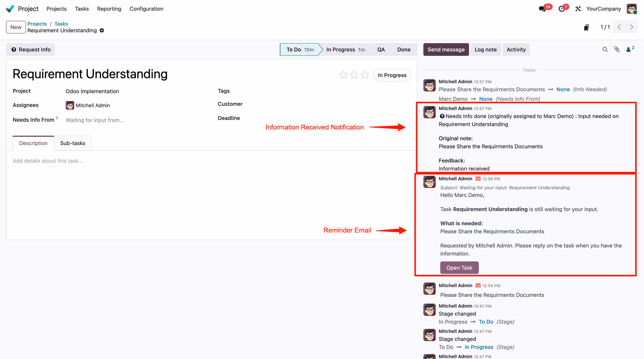Open the Projects breadcrumb link
This screenshot has height=359, width=644.
tap(37, 24)
